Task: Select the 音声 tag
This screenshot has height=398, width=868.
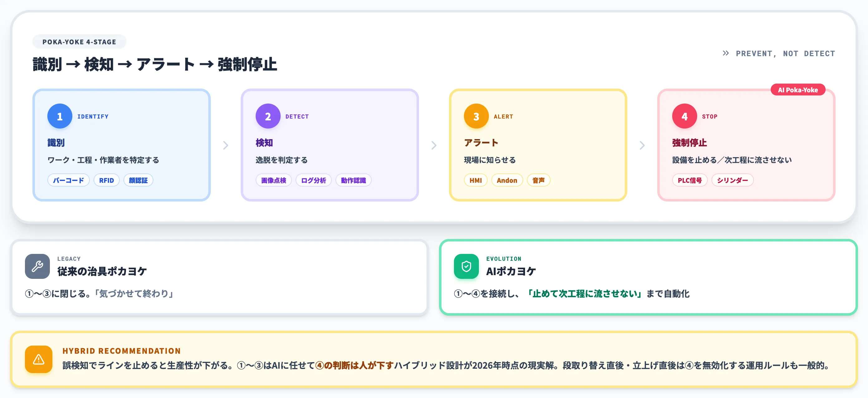Action: 538,180
